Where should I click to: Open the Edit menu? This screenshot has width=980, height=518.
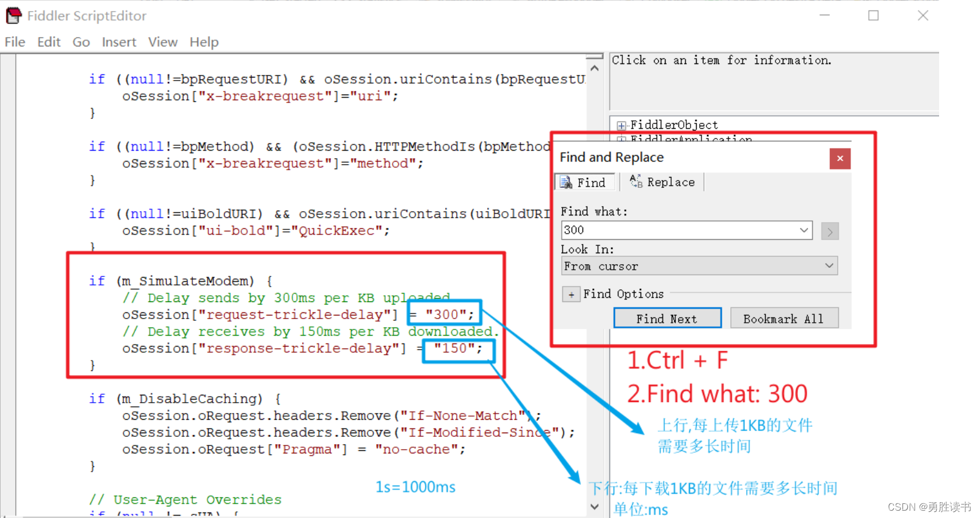tap(49, 42)
